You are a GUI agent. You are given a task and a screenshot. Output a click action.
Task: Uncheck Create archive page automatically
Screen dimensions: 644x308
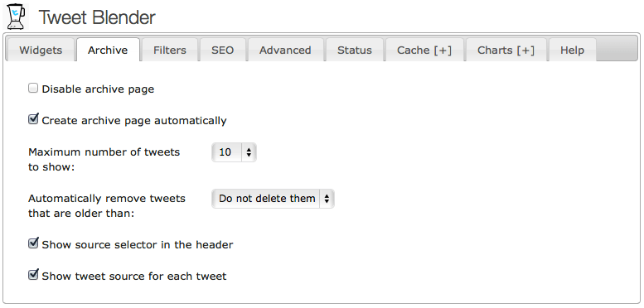click(x=33, y=119)
